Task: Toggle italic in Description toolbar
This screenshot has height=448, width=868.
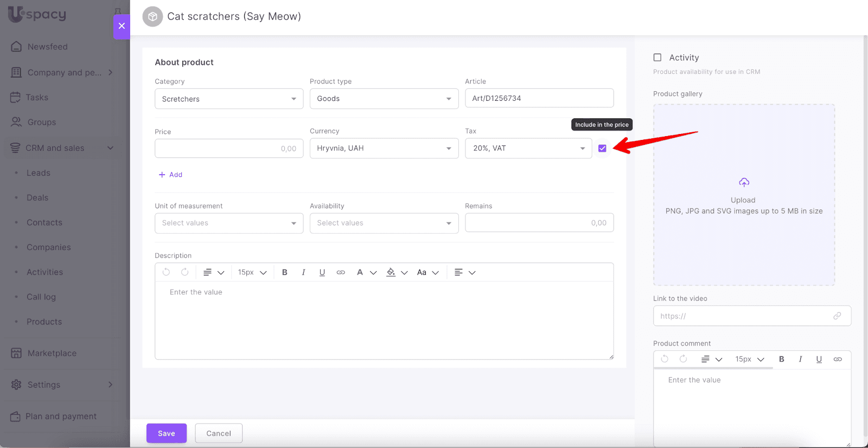Action: (303, 272)
